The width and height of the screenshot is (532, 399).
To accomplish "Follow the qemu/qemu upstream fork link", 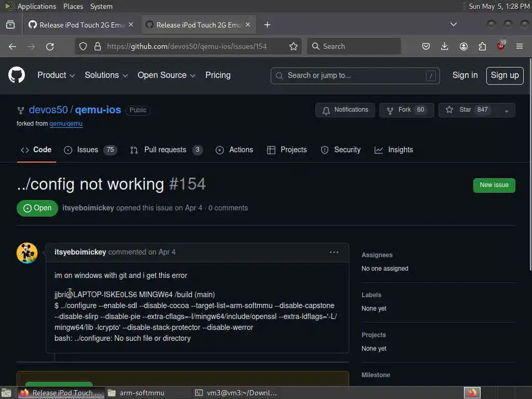I will click(x=66, y=124).
